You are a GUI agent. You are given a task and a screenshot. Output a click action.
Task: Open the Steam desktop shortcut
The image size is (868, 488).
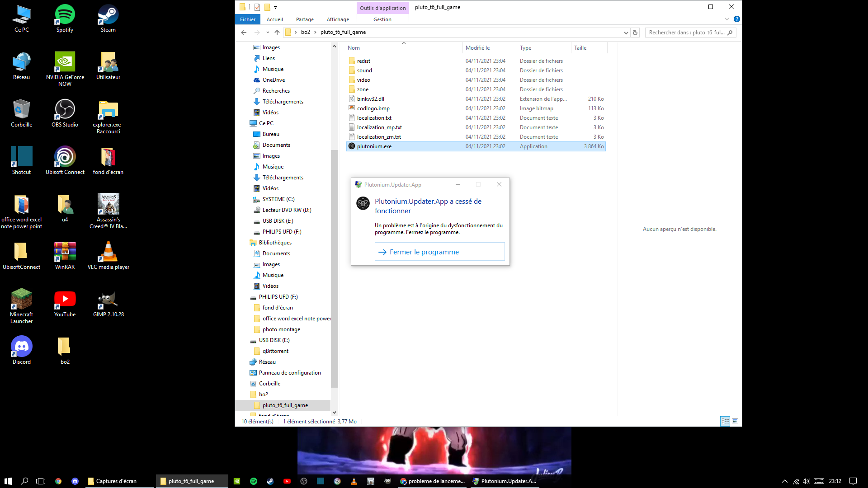click(108, 19)
